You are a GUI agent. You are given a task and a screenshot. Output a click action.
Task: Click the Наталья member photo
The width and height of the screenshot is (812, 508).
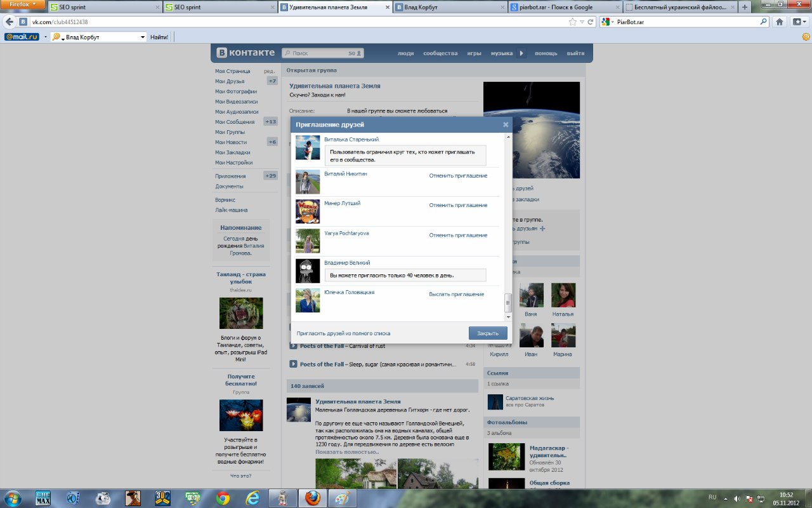563,295
